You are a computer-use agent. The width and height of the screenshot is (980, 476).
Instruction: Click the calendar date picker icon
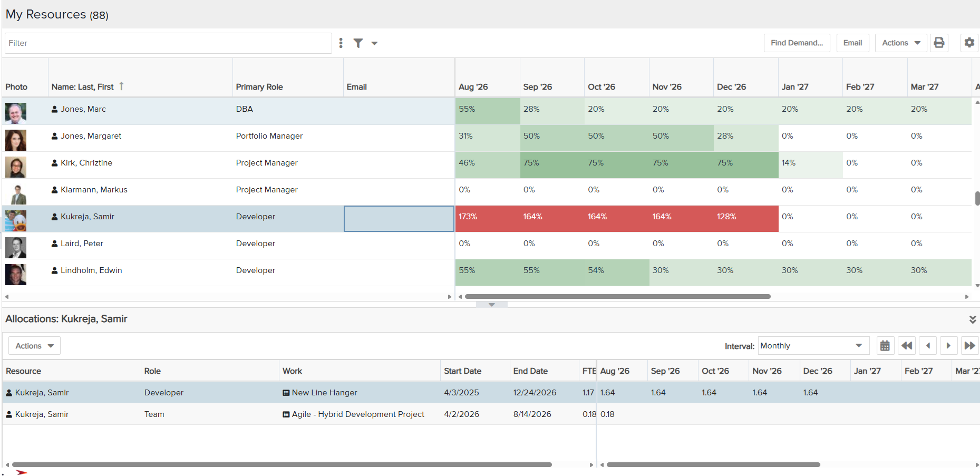(x=885, y=346)
